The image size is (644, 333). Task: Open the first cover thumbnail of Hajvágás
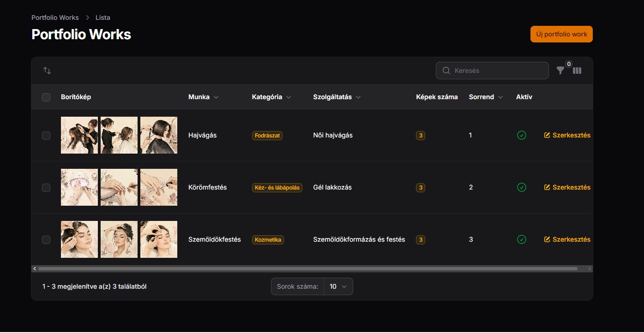pyautogui.click(x=79, y=135)
